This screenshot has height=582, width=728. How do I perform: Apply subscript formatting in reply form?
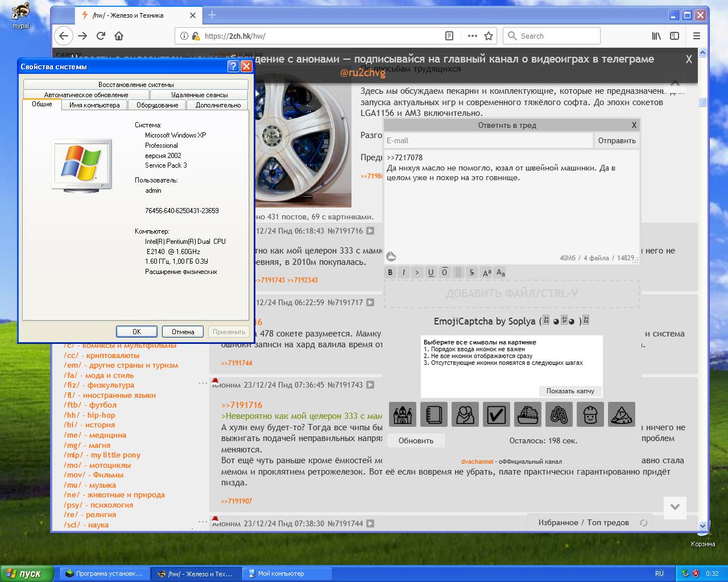(x=500, y=272)
